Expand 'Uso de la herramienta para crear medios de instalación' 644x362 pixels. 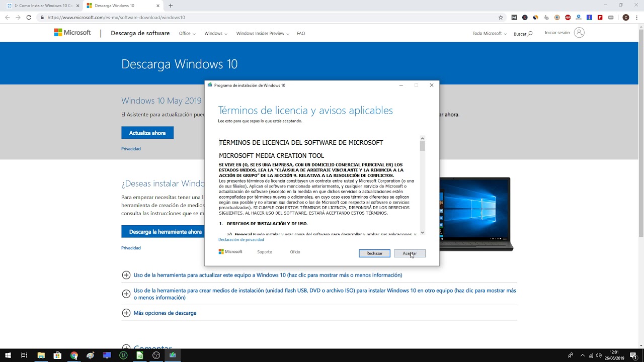click(319, 294)
